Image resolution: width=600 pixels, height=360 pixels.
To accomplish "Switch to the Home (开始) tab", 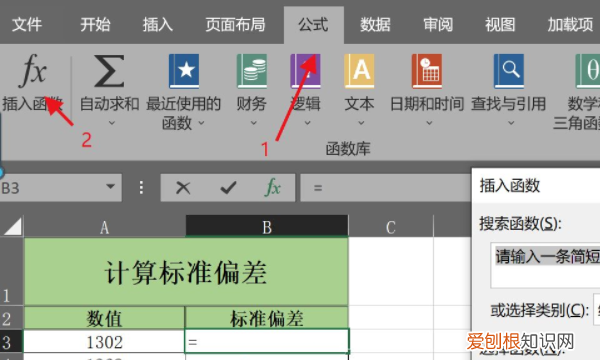I will point(95,25).
